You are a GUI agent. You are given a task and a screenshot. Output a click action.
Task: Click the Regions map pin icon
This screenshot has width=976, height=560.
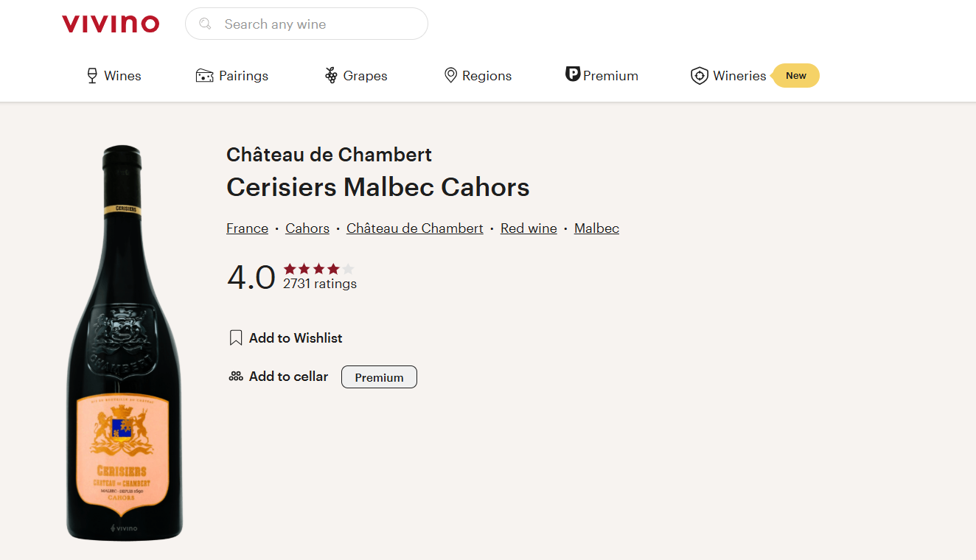pos(450,76)
